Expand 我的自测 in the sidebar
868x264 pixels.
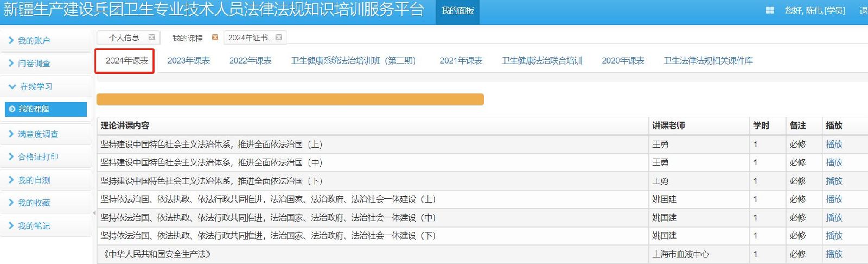pyautogui.click(x=34, y=180)
